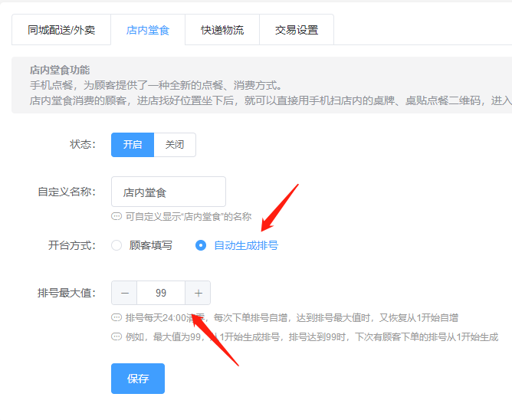512x420 pixels.
Task: Open the 快递物流 tab
Action: click(x=222, y=30)
